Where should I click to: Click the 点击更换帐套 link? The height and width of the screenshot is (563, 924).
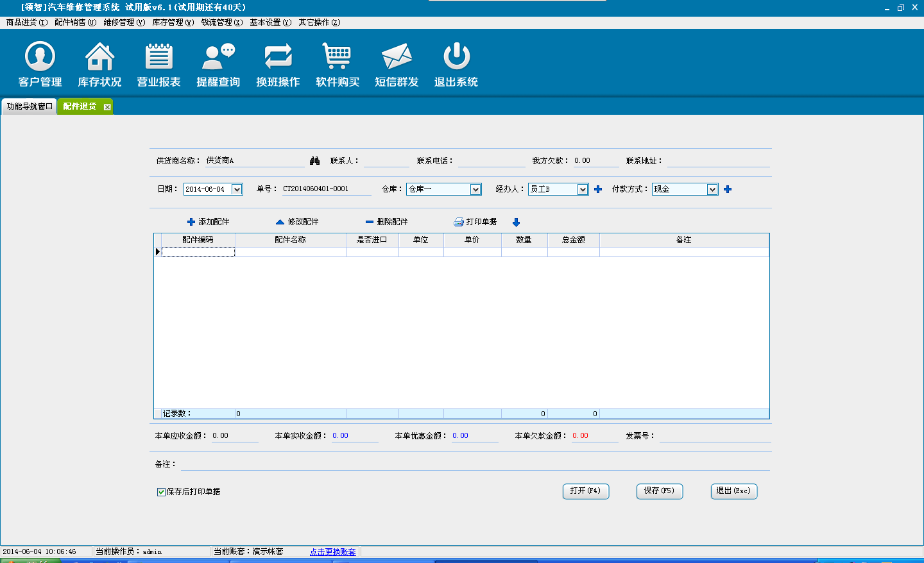tap(332, 551)
